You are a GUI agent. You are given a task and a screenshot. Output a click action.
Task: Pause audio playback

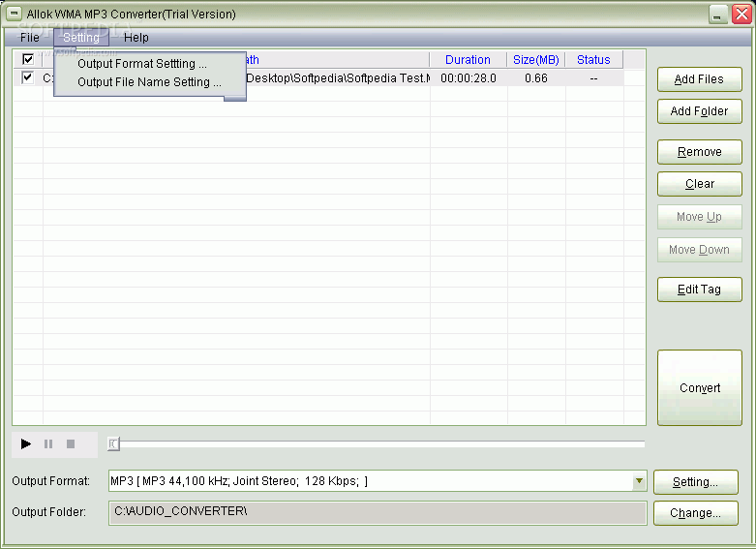coord(48,443)
